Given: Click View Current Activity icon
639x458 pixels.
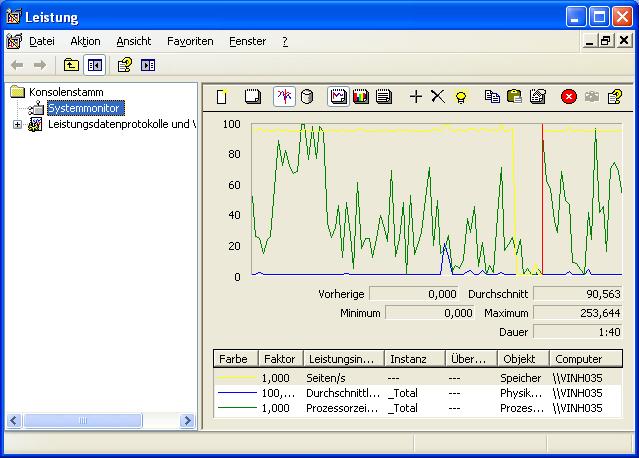Looking at the screenshot, I should coord(284,97).
